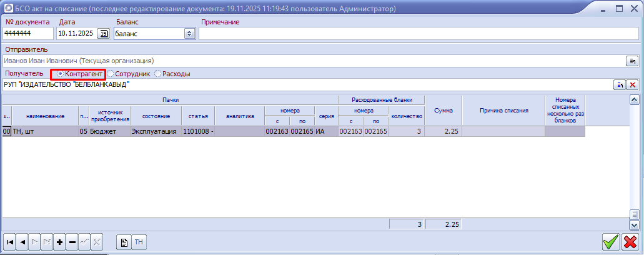The height and width of the screenshot is (255, 644).
Task: Cancel changes with red cross button
Action: pyautogui.click(x=630, y=242)
